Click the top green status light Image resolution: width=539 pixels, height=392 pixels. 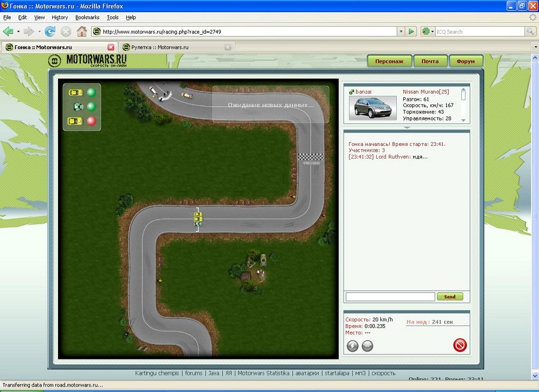click(x=92, y=93)
